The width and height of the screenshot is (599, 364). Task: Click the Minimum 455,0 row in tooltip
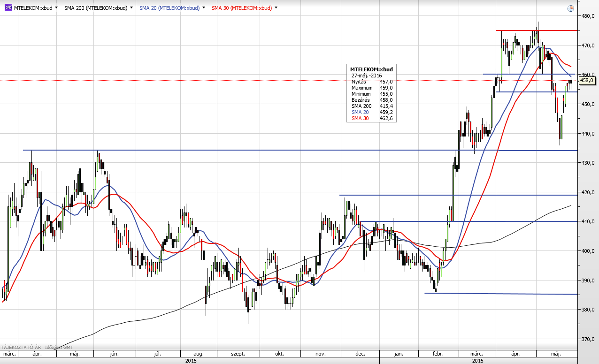point(372,94)
